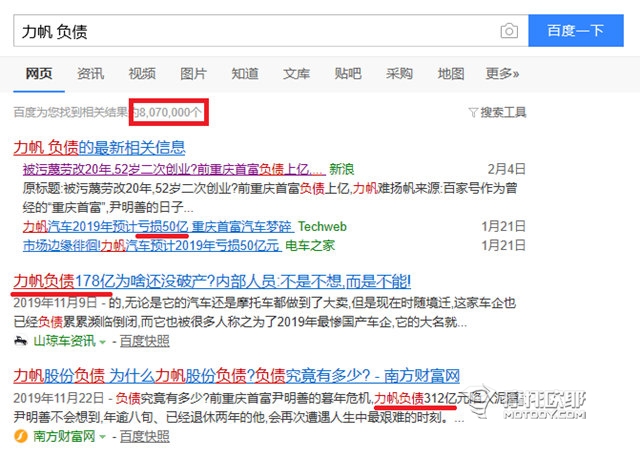Switch to the 文库 tab
640x458 pixels.
296,73
